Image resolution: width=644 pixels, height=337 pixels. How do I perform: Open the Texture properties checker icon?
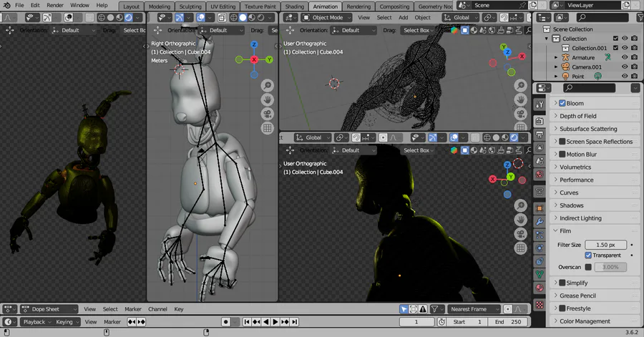(540, 305)
